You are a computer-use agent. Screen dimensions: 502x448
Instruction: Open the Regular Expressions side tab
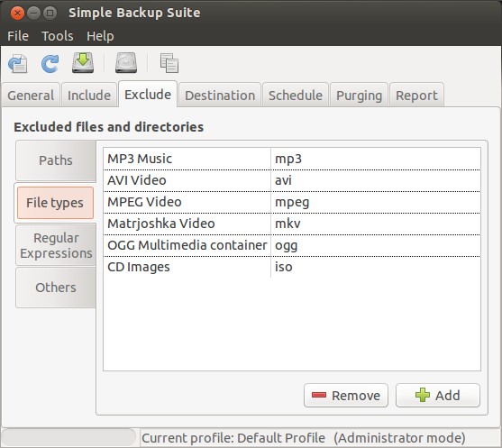(56, 245)
